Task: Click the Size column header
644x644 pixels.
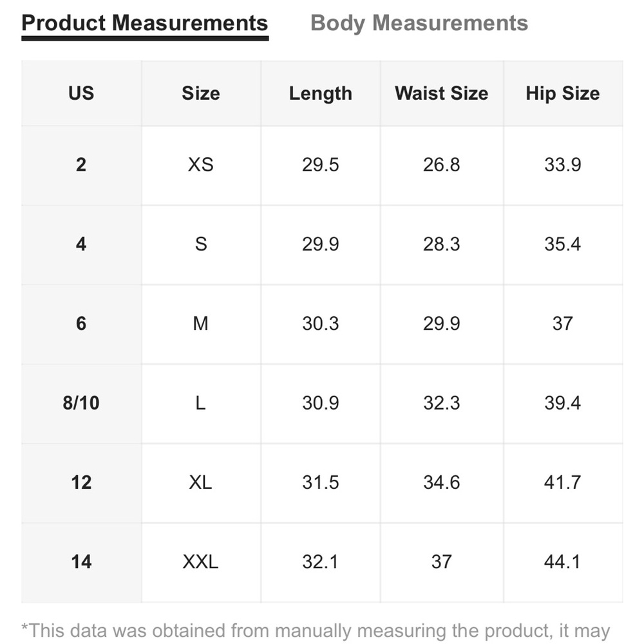Action: tap(201, 93)
